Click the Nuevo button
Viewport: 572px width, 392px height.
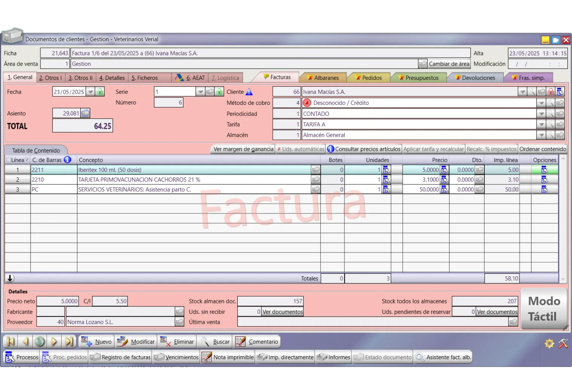click(96, 342)
